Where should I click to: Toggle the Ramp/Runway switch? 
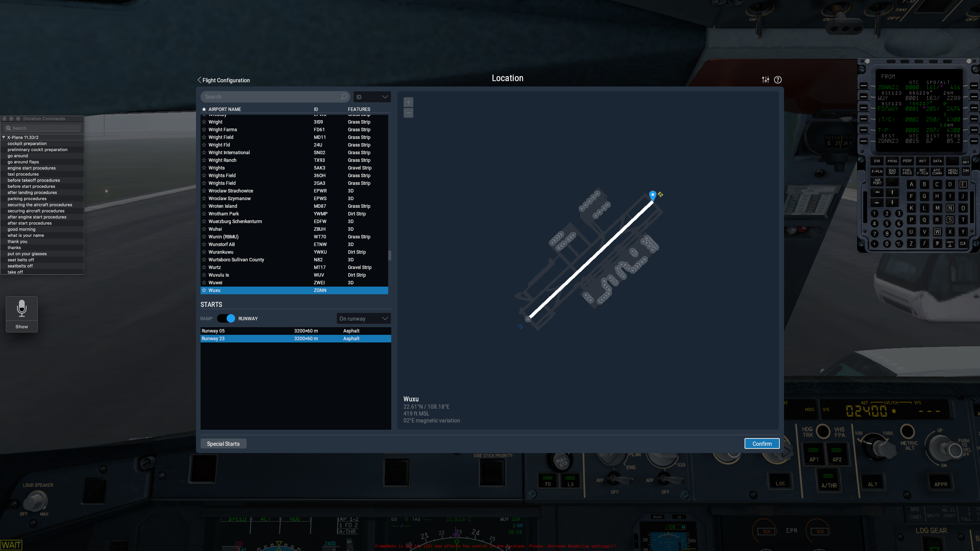point(226,318)
